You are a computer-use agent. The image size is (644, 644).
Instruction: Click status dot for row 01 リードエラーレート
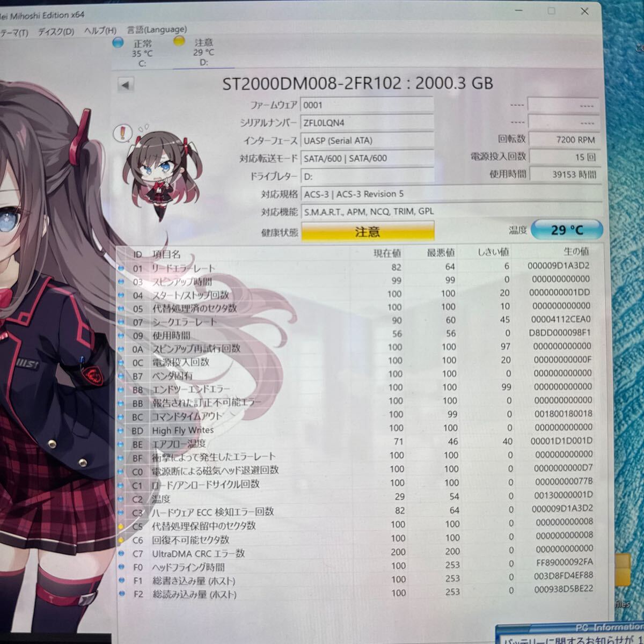tap(121, 268)
